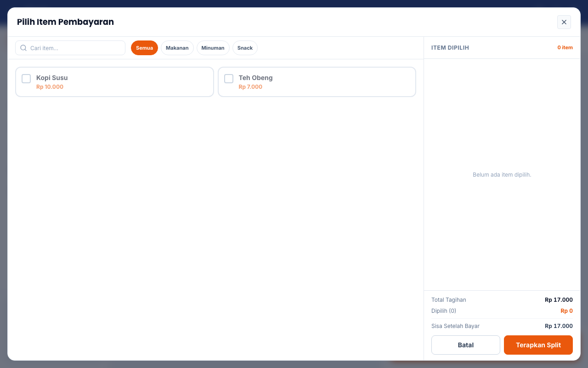Focus the Cari item search field
The width and height of the screenshot is (588, 368).
(x=70, y=48)
